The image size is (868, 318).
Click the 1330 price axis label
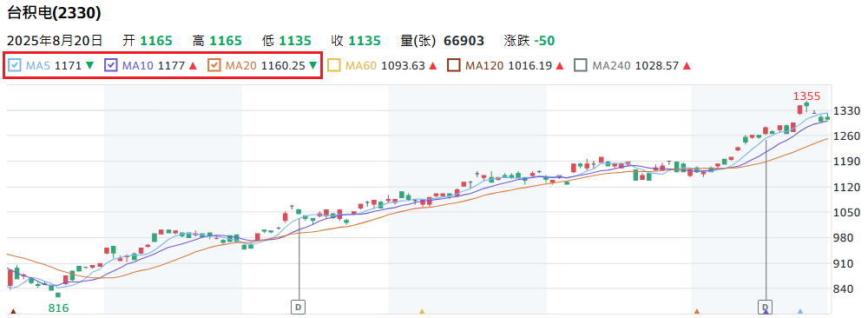[x=847, y=111]
